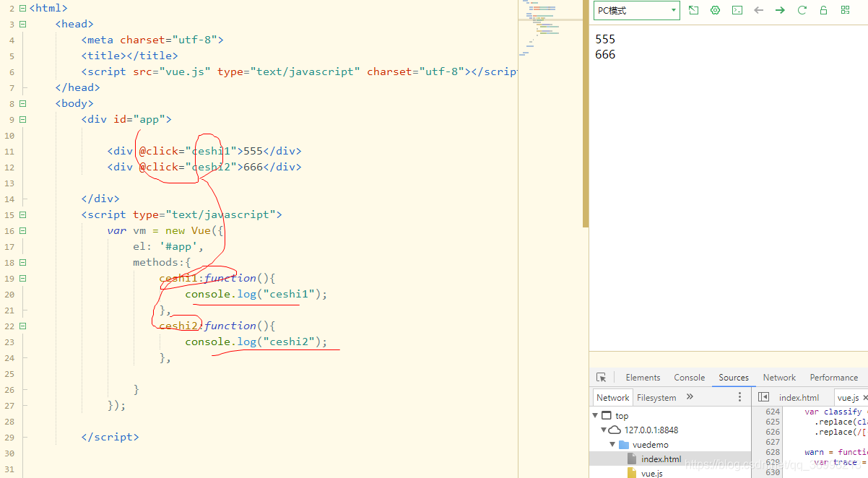This screenshot has width=868, height=478.
Task: Click the script src="vue.js" line
Action: 299,72
